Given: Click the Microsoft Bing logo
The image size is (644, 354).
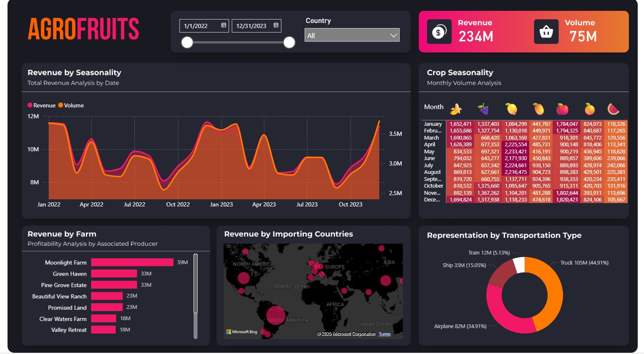Looking at the screenshot, I should pyautogui.click(x=242, y=332).
